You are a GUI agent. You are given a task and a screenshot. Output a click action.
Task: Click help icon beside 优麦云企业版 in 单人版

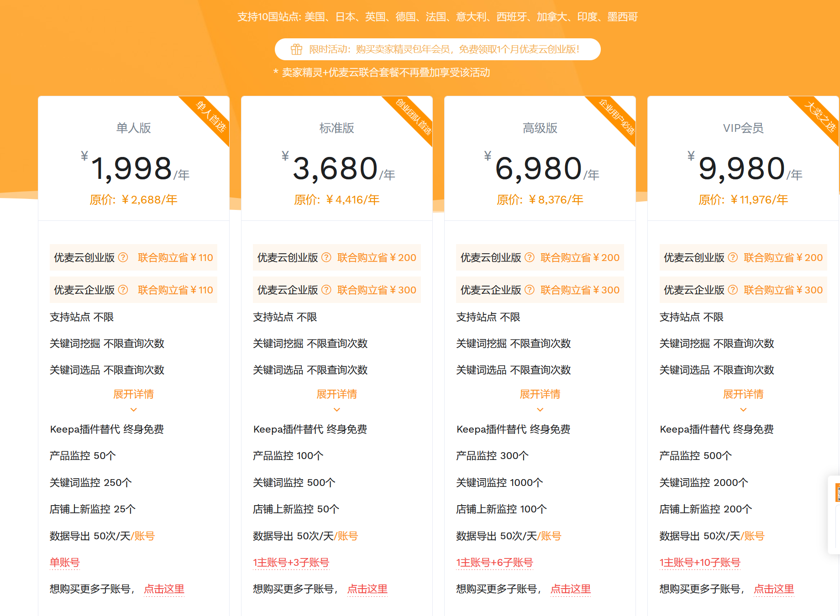[123, 290]
